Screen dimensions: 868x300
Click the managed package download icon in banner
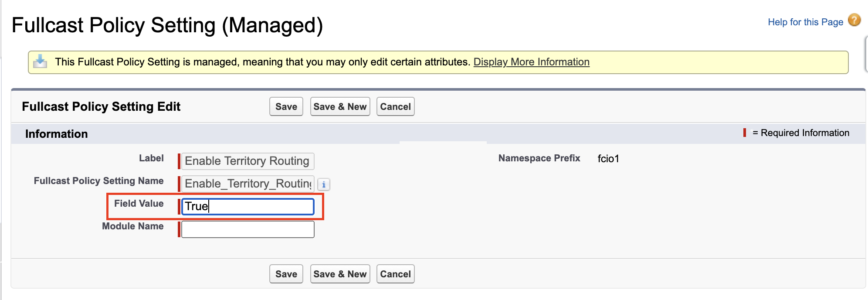tap(40, 61)
